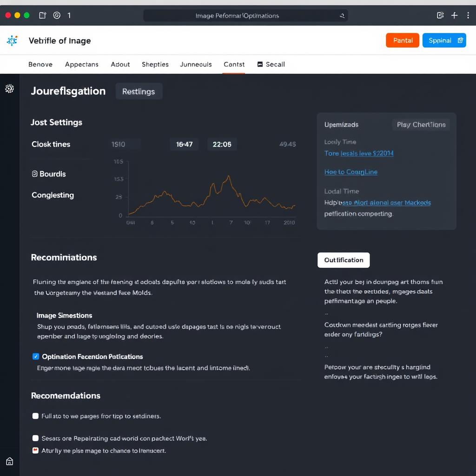Click the sidebar settings gear icon
This screenshot has height=476, width=476.
tap(9, 88)
